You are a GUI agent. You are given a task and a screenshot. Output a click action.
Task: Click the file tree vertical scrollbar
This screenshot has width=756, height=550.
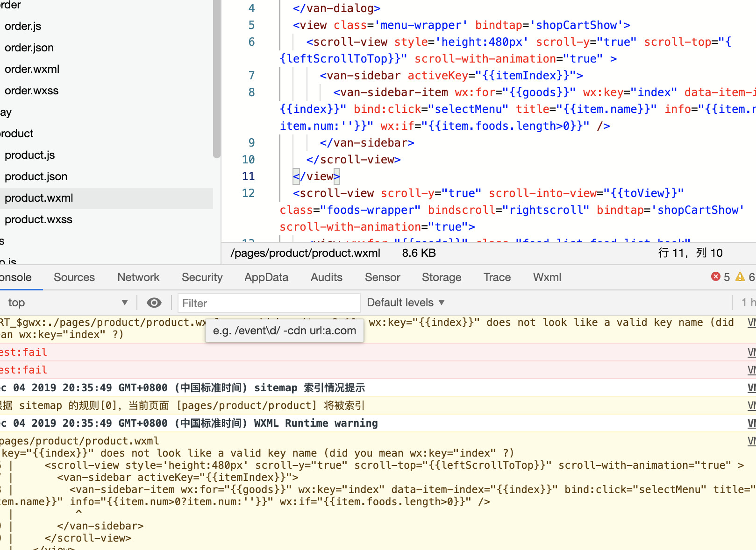tap(216, 79)
